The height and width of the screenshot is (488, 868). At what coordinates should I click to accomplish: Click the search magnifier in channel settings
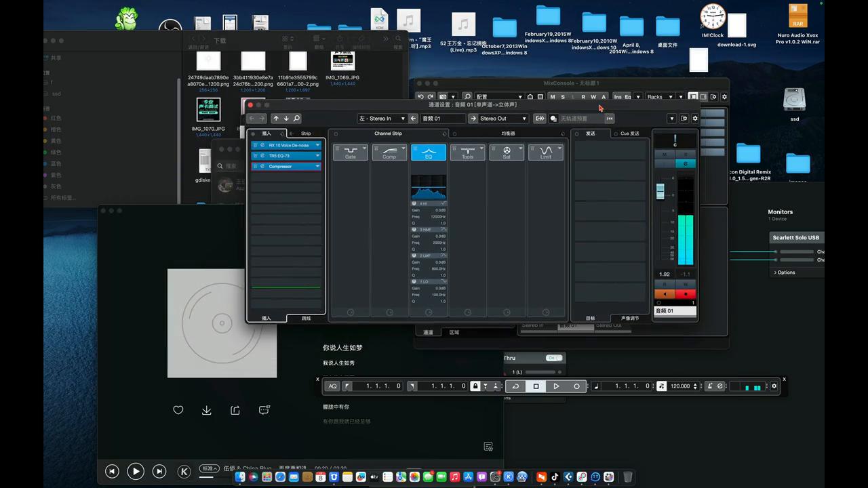pos(296,119)
